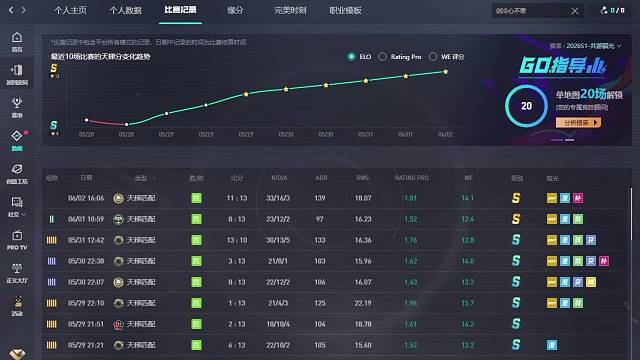Click party bars icon on 05/31 12:42 row

(x=51, y=240)
